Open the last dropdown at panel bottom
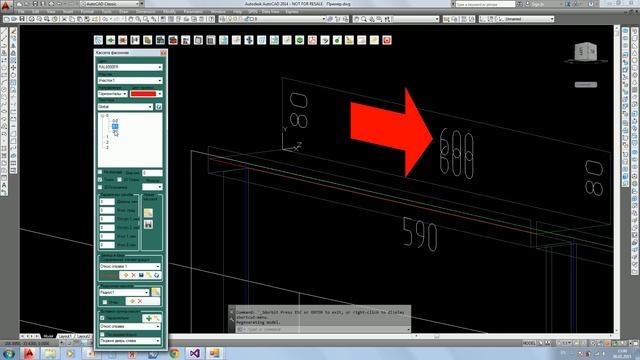640x360 pixels. pos(130,340)
